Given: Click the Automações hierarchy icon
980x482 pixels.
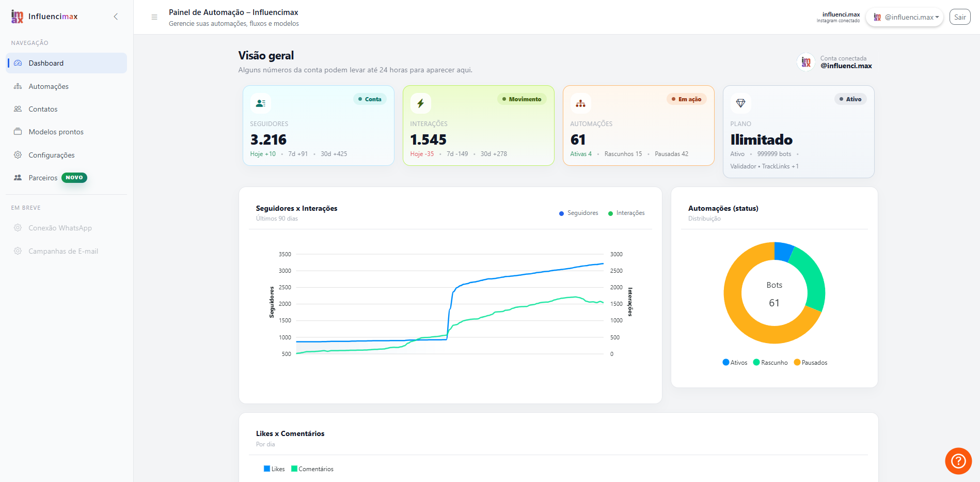Looking at the screenshot, I should coord(18,86).
